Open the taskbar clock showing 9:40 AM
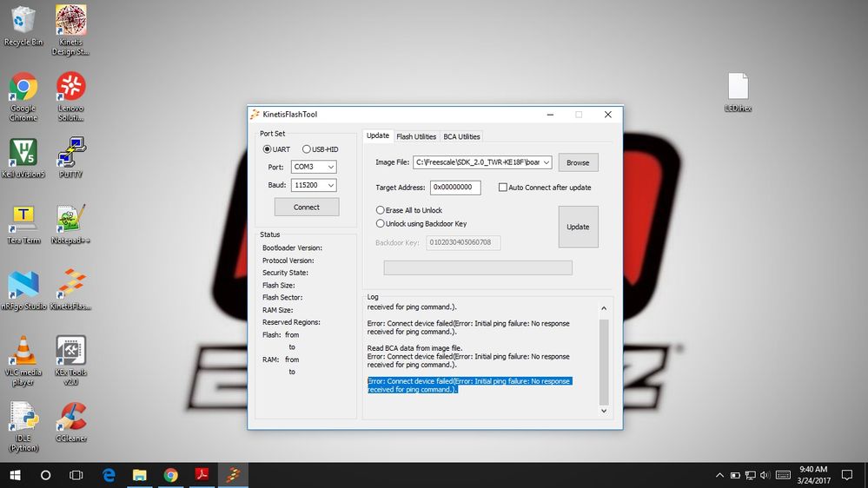This screenshot has width=868, height=488. (814, 475)
